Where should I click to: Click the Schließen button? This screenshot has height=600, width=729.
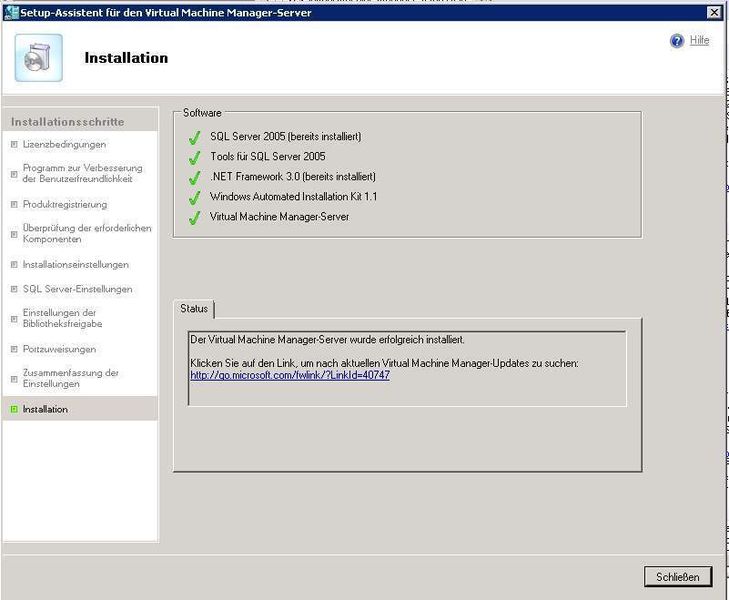point(678,577)
